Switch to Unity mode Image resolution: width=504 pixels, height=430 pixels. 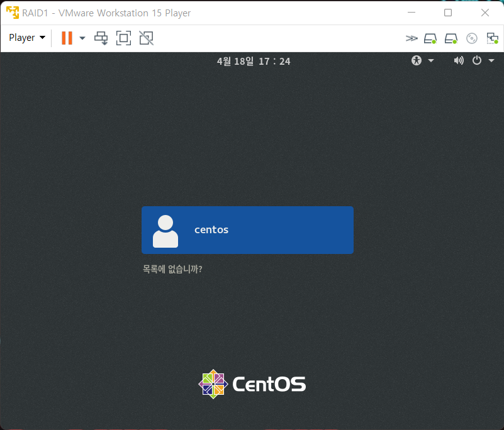[146, 38]
